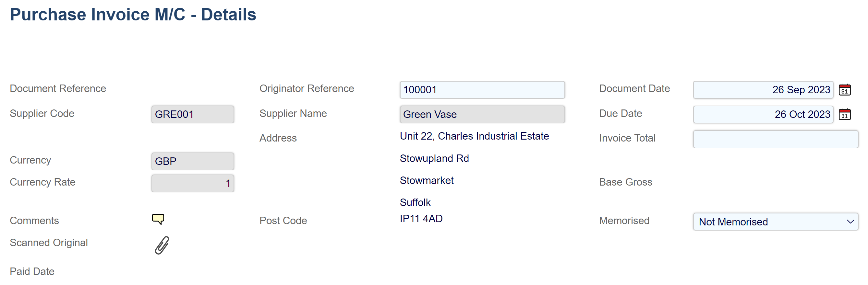This screenshot has width=868, height=285.
Task: Click the Supplier Code GRE001 field
Action: (x=192, y=114)
